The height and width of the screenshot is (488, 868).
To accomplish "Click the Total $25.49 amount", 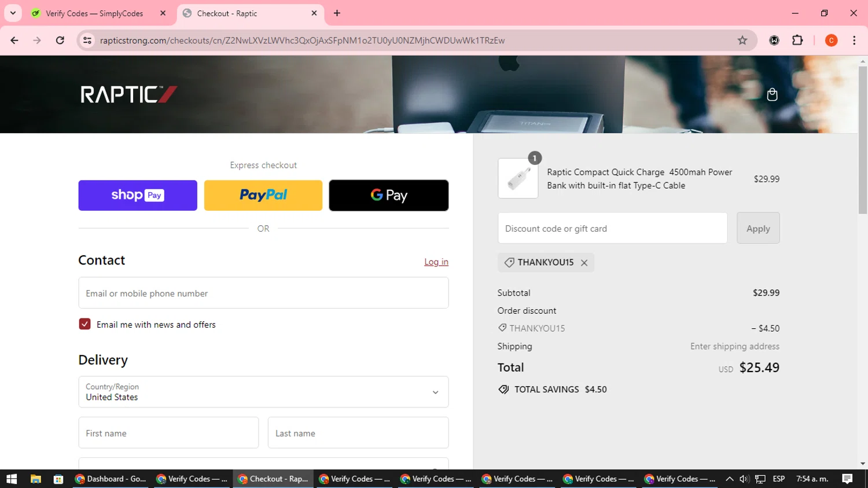I will point(759,368).
